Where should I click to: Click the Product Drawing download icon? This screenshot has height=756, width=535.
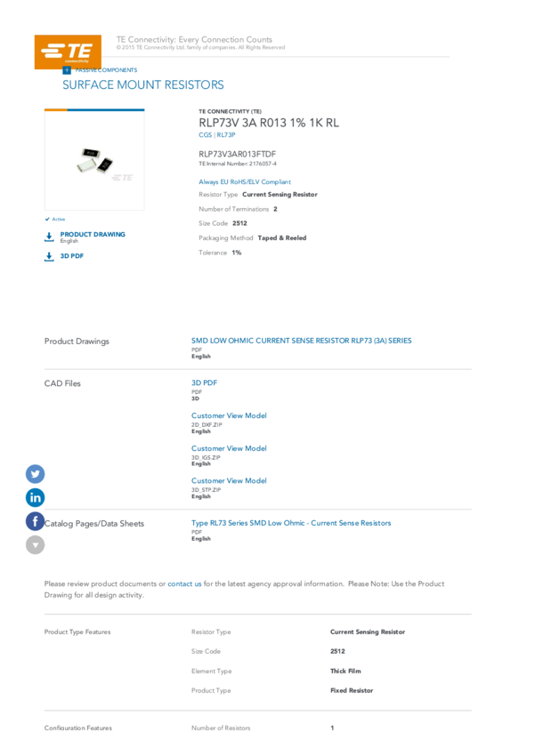(49, 237)
